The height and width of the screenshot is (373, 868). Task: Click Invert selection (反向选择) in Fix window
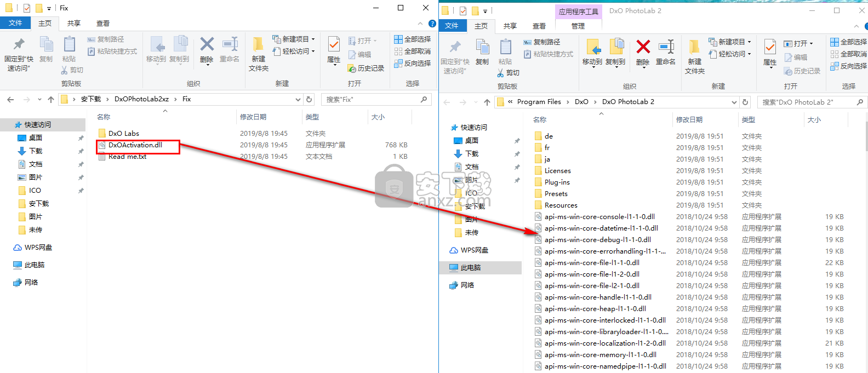(413, 64)
